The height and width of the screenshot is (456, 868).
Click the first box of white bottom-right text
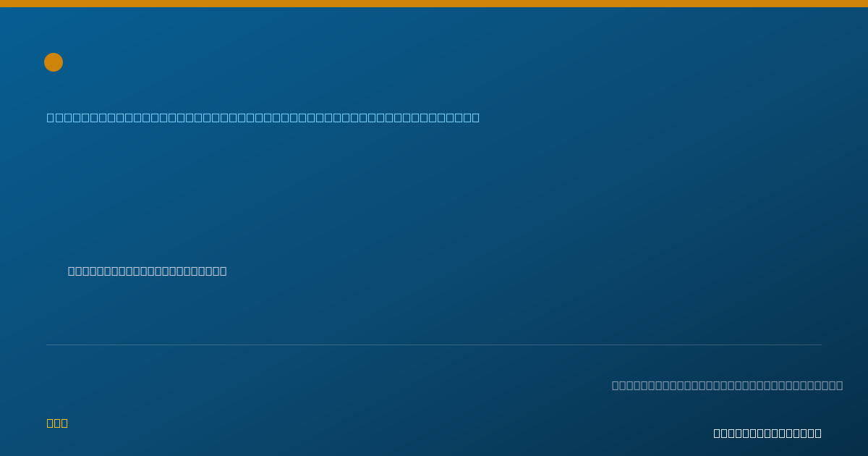click(718, 433)
